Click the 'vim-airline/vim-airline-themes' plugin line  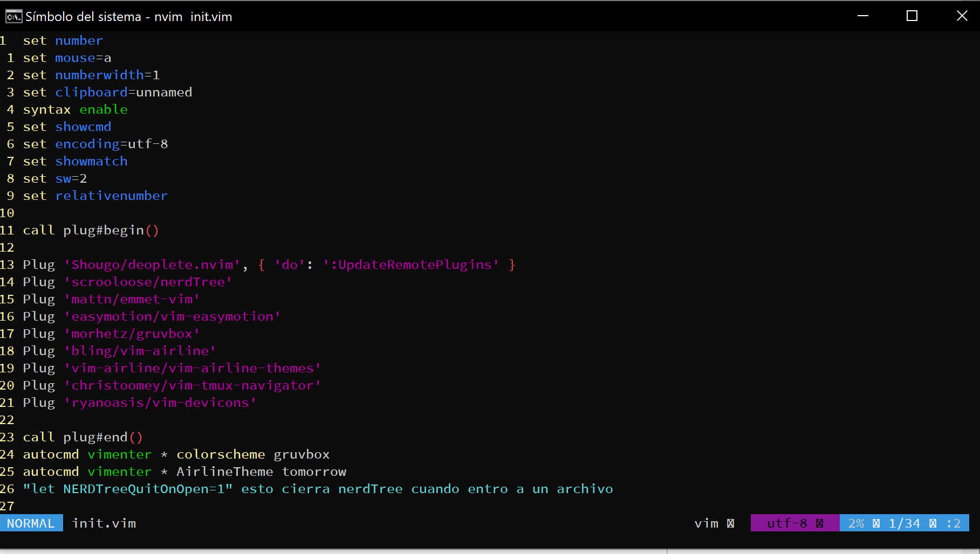(x=172, y=368)
